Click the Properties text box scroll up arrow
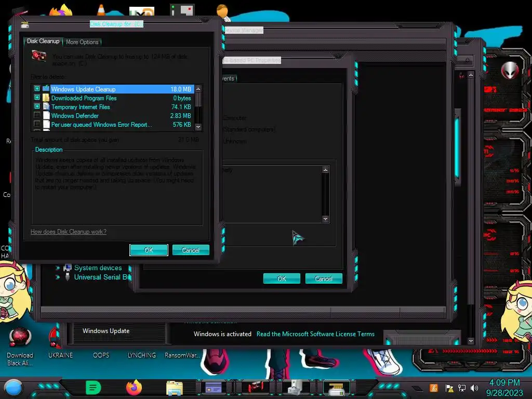The height and width of the screenshot is (399, 532). coord(325,170)
